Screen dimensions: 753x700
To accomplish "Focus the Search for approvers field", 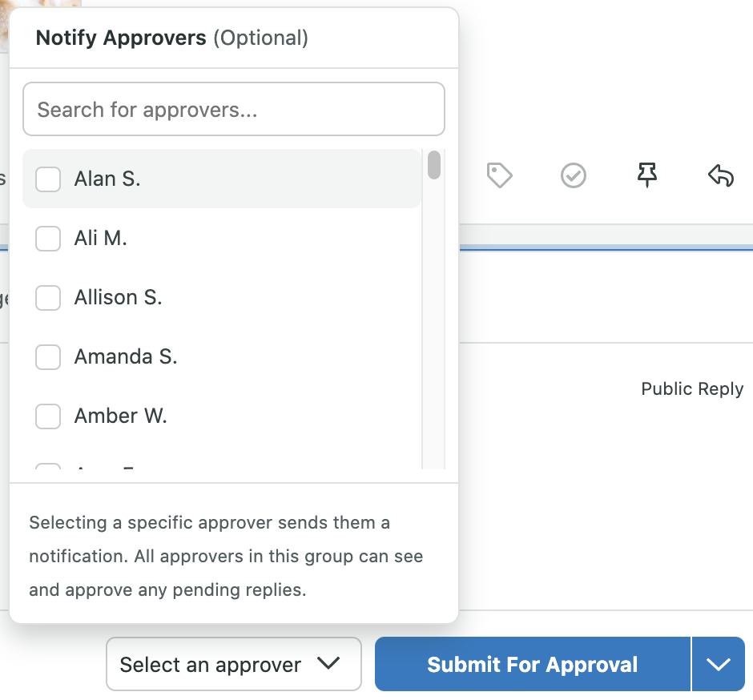I will pos(234,109).
